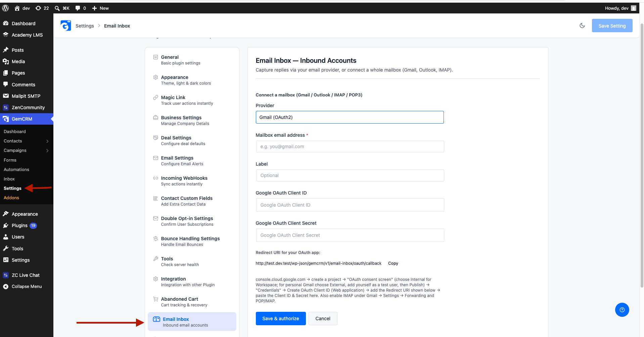Open the Addons link in GemCRM menu

click(11, 198)
